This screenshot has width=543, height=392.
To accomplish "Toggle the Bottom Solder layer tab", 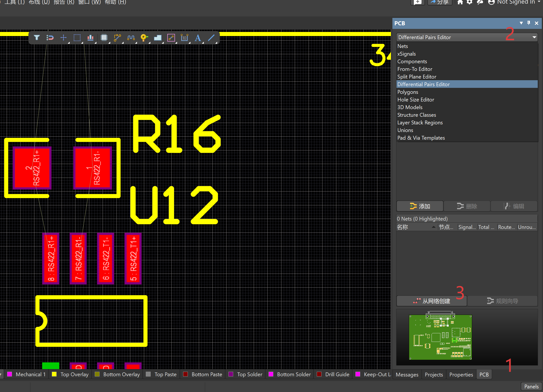I will (294, 374).
